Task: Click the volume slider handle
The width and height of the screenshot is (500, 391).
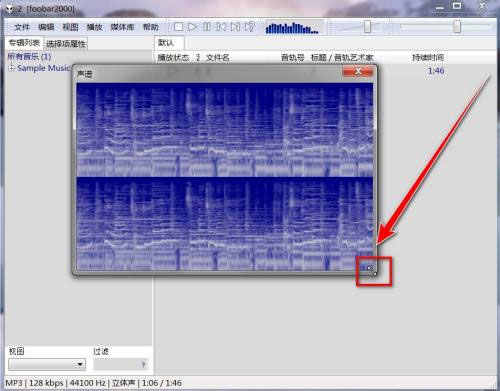Action: pyautogui.click(x=367, y=27)
